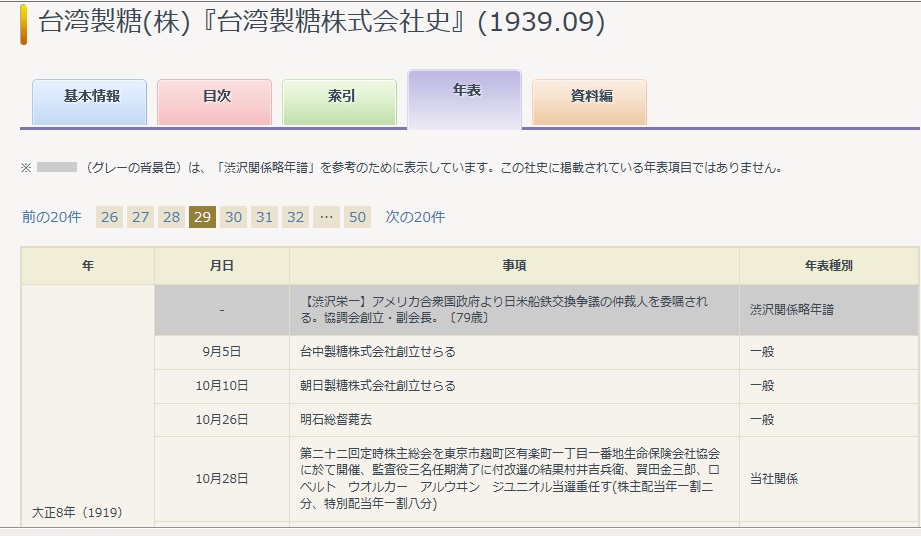921x536 pixels.
Task: Switch to the 資料編 tab
Action: [590, 102]
